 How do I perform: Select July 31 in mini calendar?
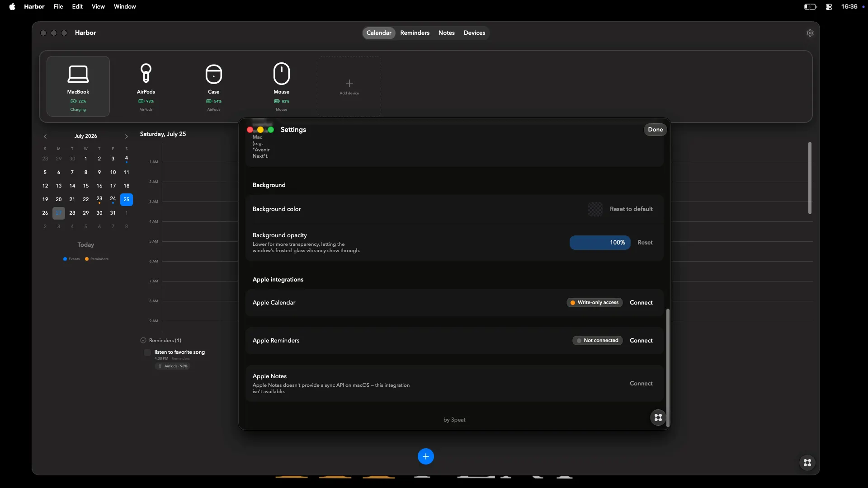tap(113, 213)
